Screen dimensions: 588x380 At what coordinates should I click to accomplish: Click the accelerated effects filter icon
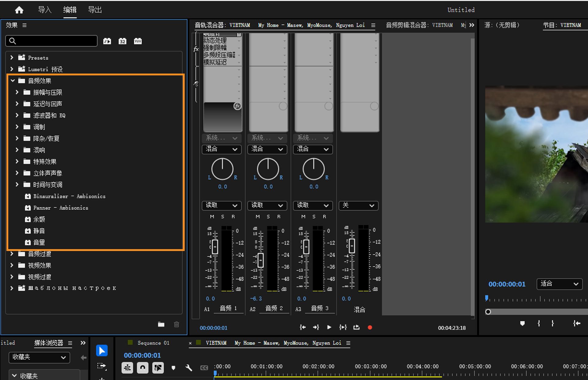click(107, 41)
